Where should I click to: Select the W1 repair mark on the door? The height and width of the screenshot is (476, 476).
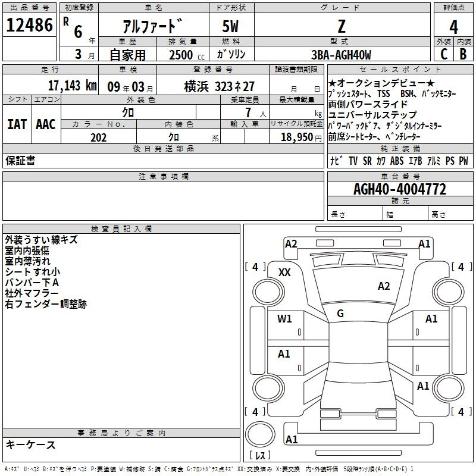(285, 319)
